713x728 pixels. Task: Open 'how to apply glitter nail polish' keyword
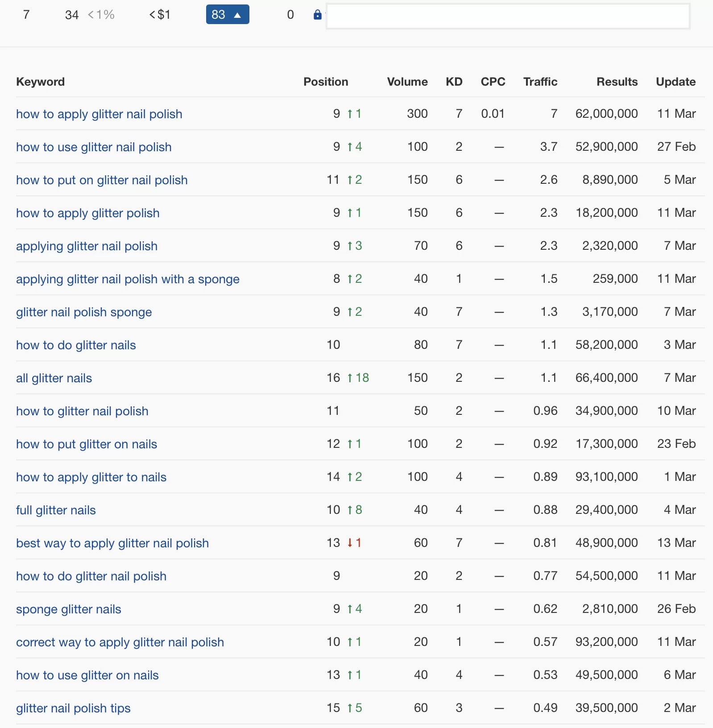tap(99, 114)
